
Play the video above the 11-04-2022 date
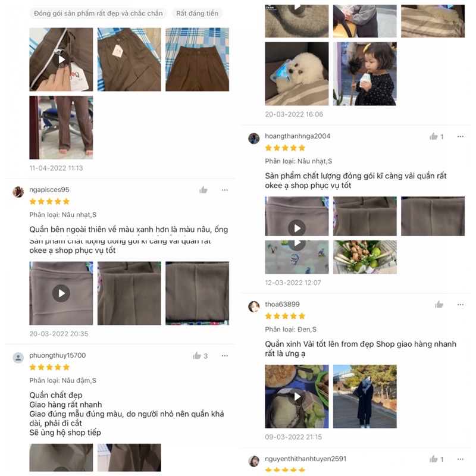(61, 59)
